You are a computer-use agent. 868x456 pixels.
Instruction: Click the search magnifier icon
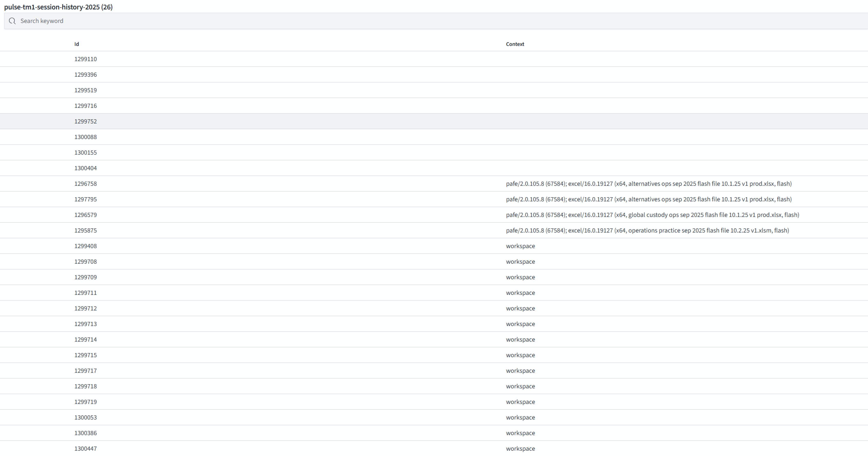click(x=12, y=21)
